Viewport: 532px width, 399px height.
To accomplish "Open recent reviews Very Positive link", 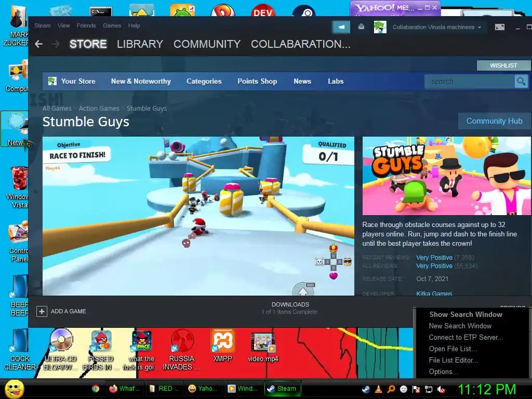I will (434, 258).
